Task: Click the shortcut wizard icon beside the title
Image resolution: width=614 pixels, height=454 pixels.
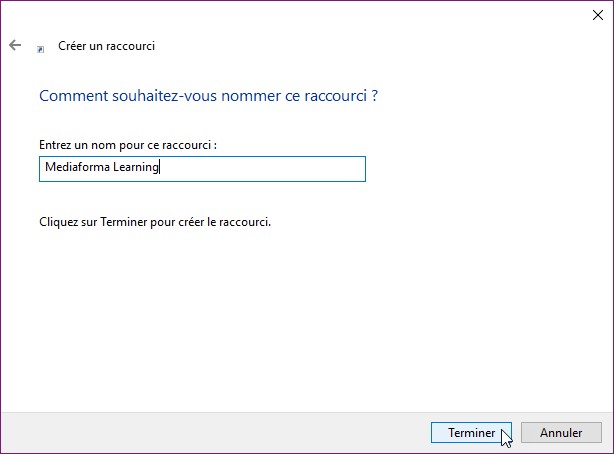Action: [x=41, y=47]
